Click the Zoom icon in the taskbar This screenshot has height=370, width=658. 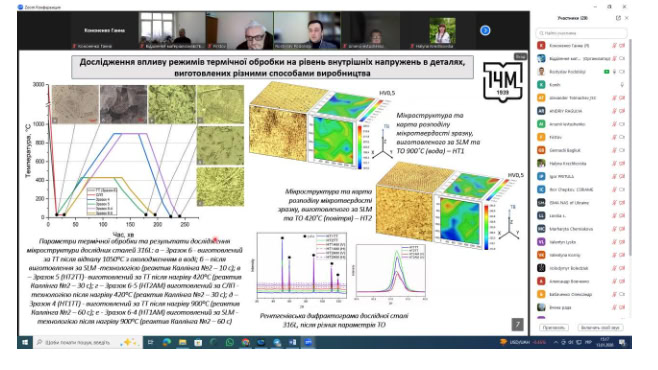click(308, 342)
